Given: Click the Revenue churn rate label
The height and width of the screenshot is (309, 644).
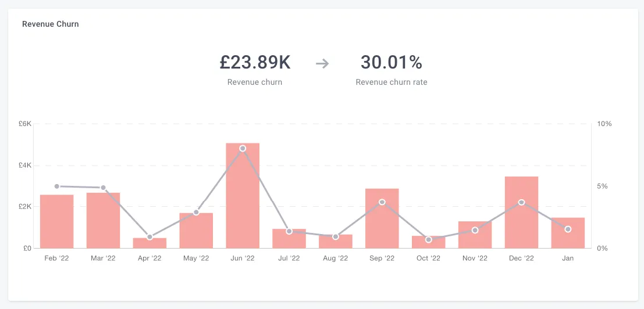Looking at the screenshot, I should (392, 82).
